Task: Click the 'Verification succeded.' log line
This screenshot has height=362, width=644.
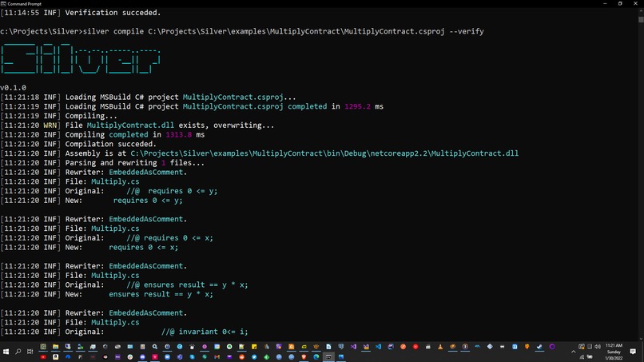Action: pyautogui.click(x=113, y=12)
